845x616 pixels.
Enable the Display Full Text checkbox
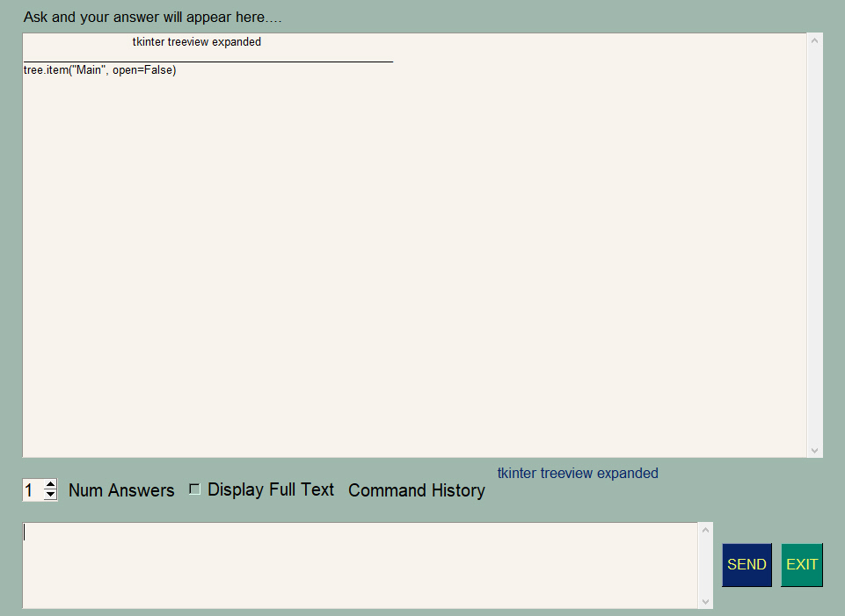195,489
